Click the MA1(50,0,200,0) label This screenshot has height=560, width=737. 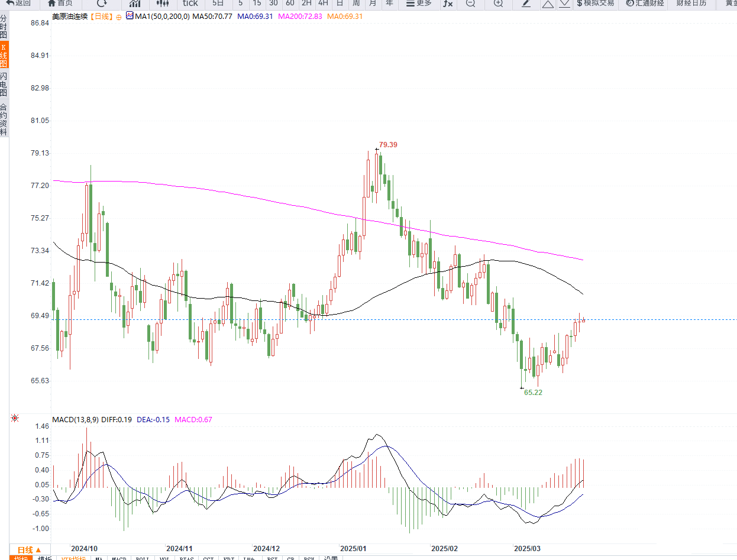(163, 17)
